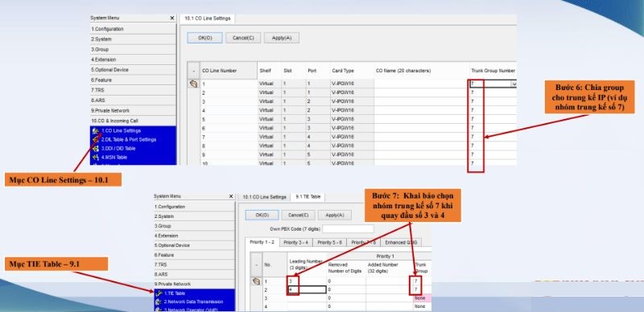Close the upper System Menu panel
The width and height of the screenshot is (644, 312).
point(172,18)
